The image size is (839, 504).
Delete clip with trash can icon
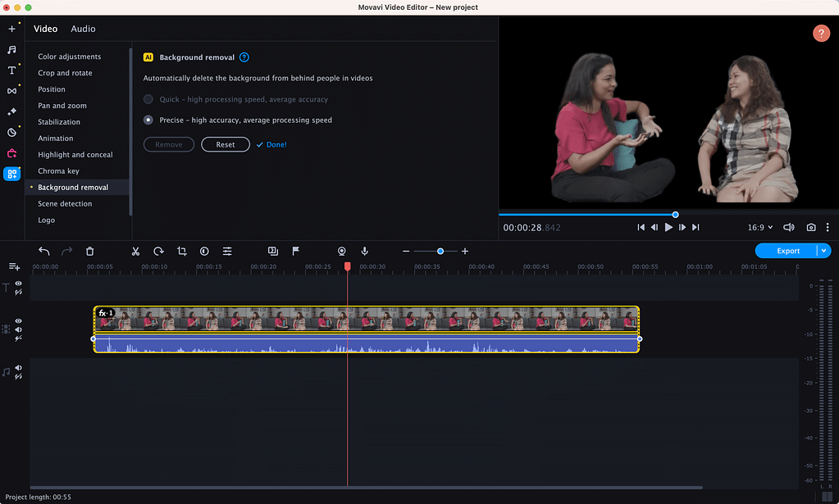point(90,252)
